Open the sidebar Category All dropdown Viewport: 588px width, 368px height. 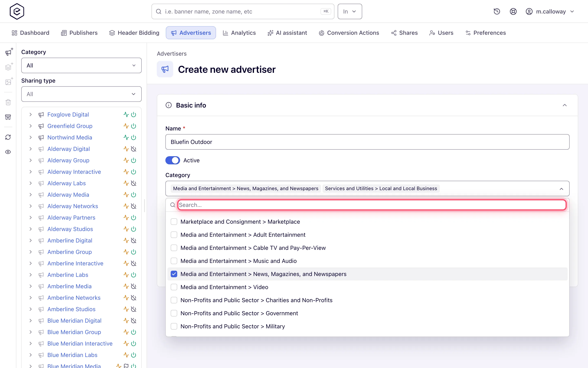coord(81,65)
